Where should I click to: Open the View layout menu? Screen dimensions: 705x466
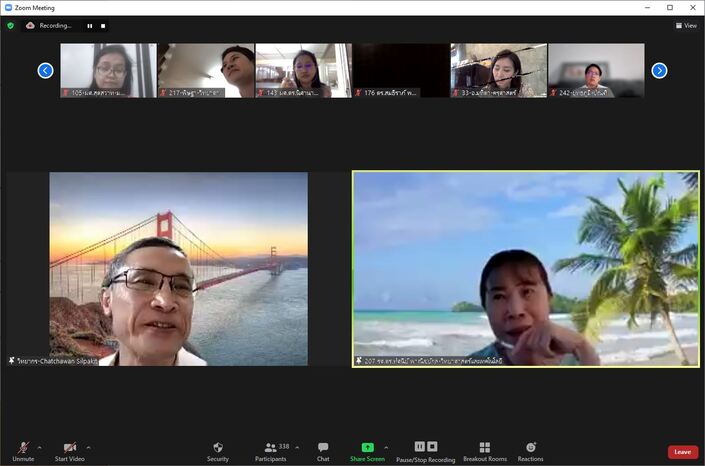pos(686,25)
